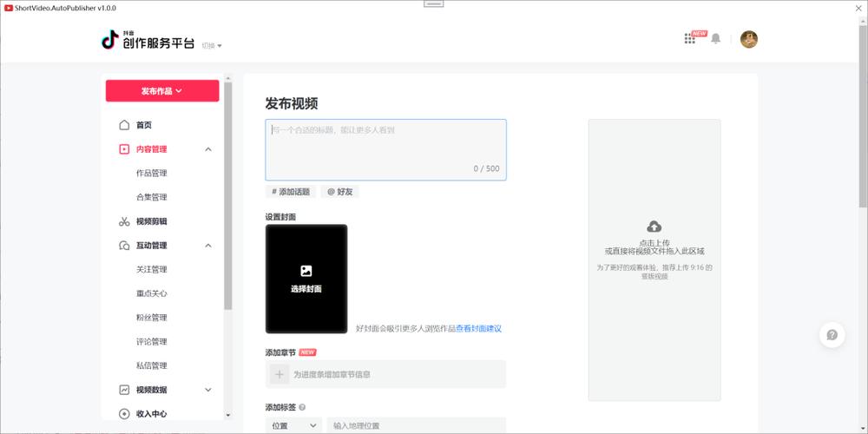Go to 首页 in the sidebar

pyautogui.click(x=144, y=125)
